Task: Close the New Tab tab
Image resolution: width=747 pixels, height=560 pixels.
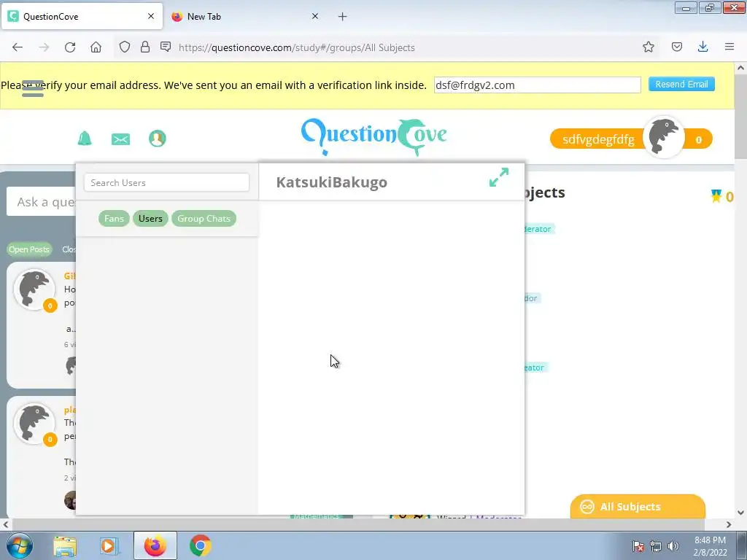Action: point(315,16)
